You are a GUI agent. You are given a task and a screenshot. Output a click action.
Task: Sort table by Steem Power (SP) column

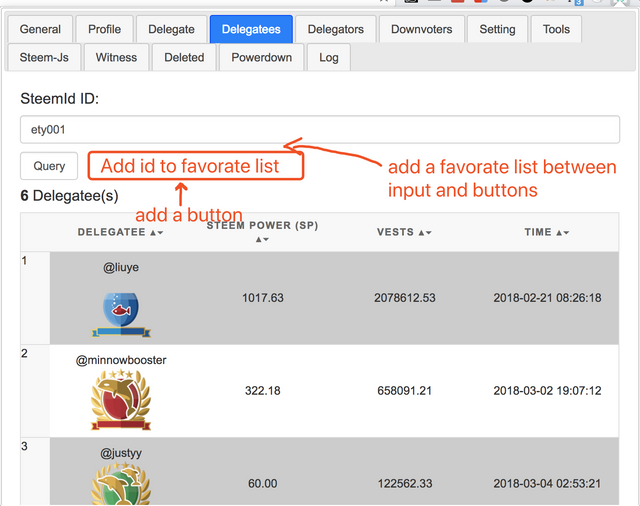(262, 232)
